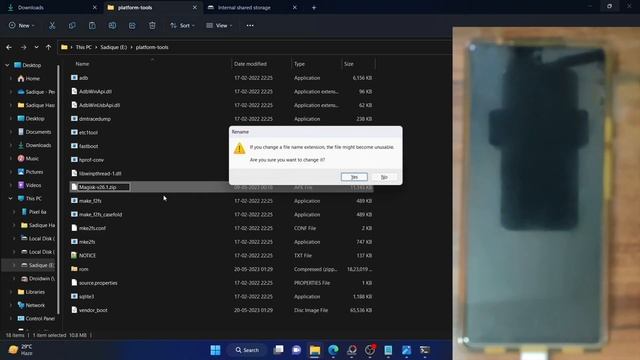Open the Windows Start menu
The width and height of the screenshot is (640, 360).
(x=216, y=350)
